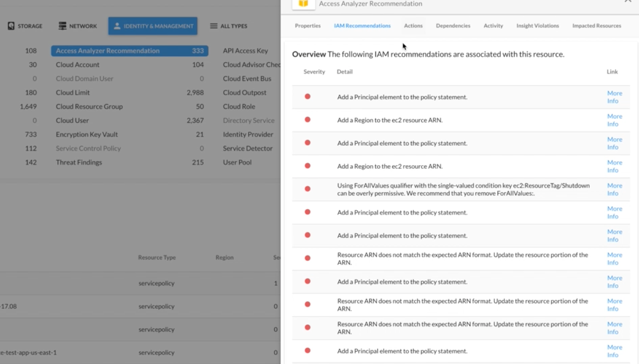Open More Info for the first Principal recommendation
This screenshot has height=364, width=639.
(615, 97)
